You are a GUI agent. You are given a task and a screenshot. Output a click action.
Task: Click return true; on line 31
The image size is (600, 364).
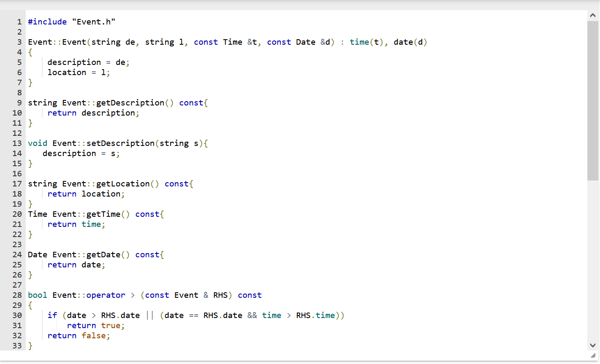tap(95, 325)
